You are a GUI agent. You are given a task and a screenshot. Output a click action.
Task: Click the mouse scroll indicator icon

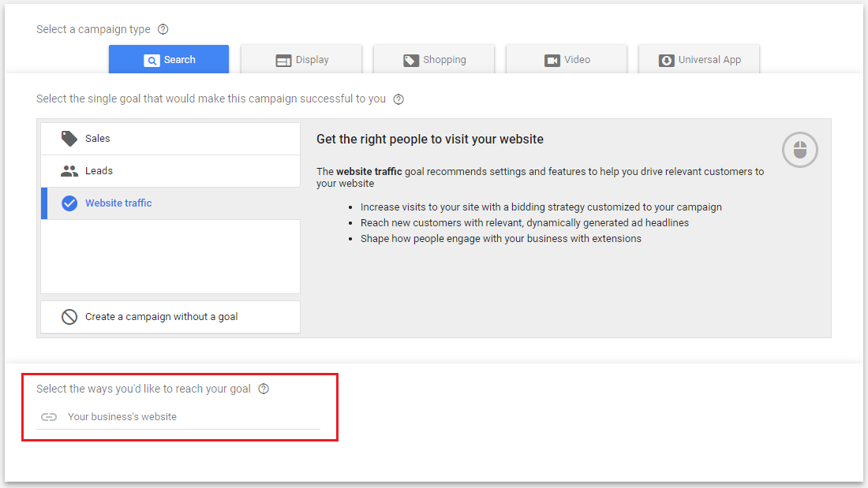coord(799,149)
